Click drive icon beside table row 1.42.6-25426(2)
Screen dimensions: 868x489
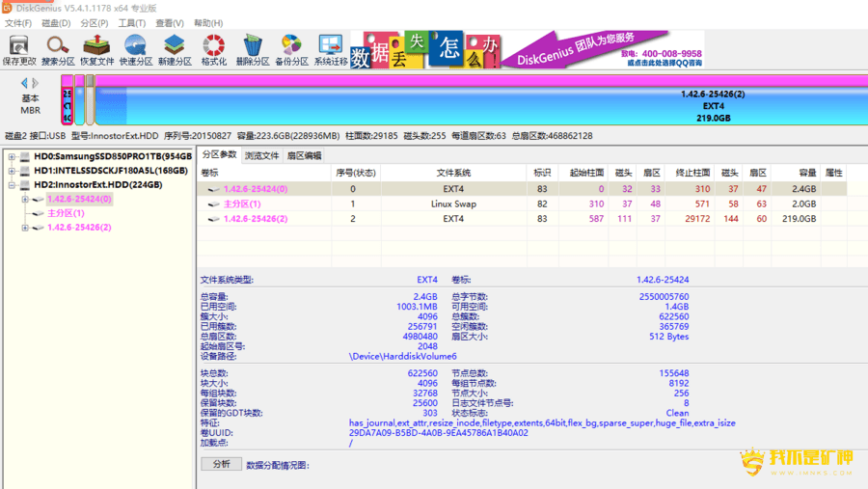213,219
